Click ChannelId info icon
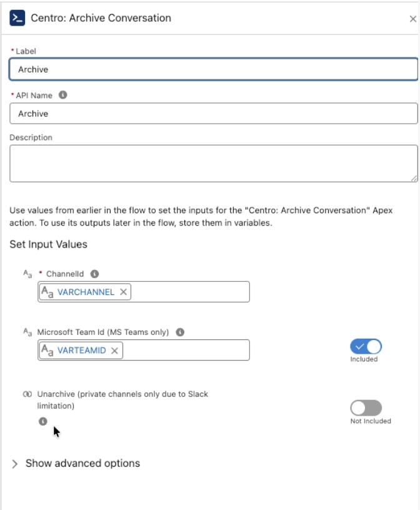Image resolution: width=420 pixels, height=510 pixels. pyautogui.click(x=94, y=274)
